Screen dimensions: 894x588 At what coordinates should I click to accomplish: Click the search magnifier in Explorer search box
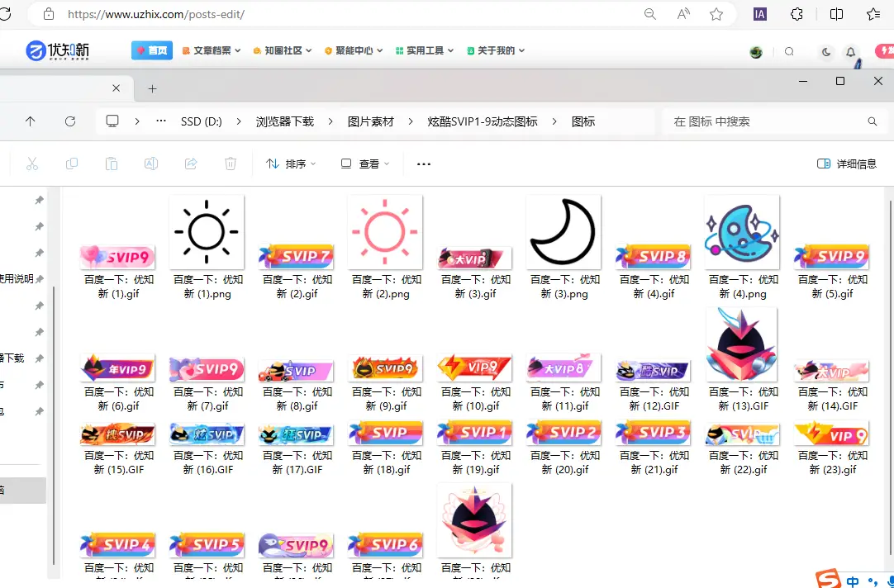[873, 121]
